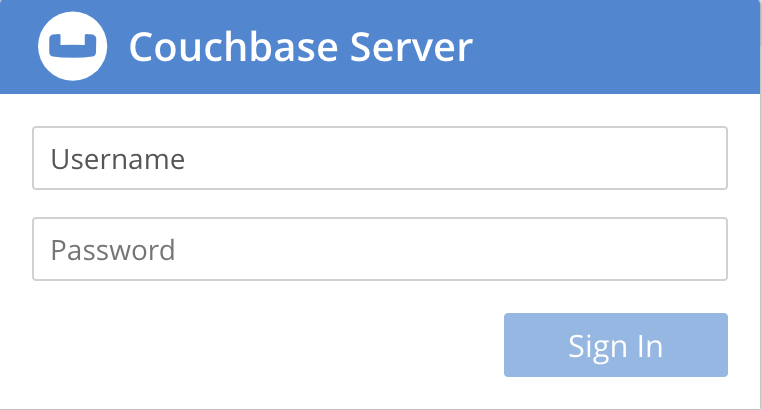Focus the Password input field
This screenshot has height=410, width=762.
380,249
